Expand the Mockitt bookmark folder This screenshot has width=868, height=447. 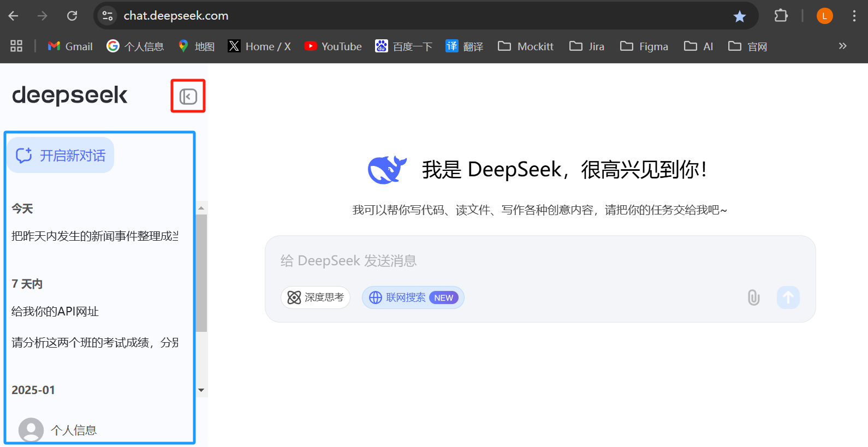(526, 46)
